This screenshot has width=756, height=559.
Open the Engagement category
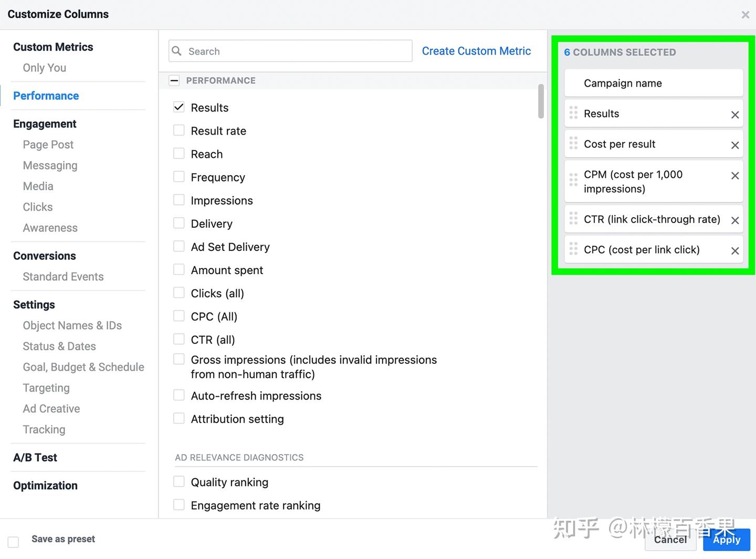[x=45, y=124]
